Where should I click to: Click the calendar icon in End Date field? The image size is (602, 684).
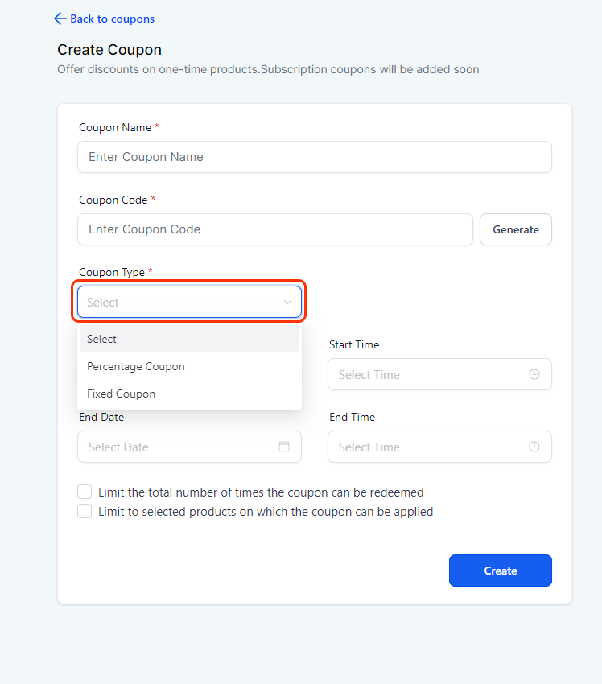pyautogui.click(x=284, y=447)
